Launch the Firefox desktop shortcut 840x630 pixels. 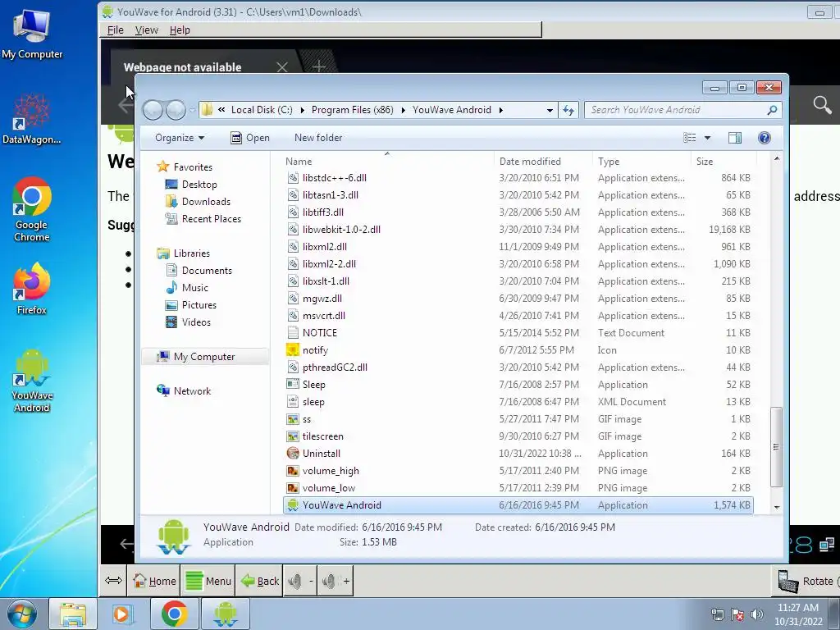click(x=32, y=290)
